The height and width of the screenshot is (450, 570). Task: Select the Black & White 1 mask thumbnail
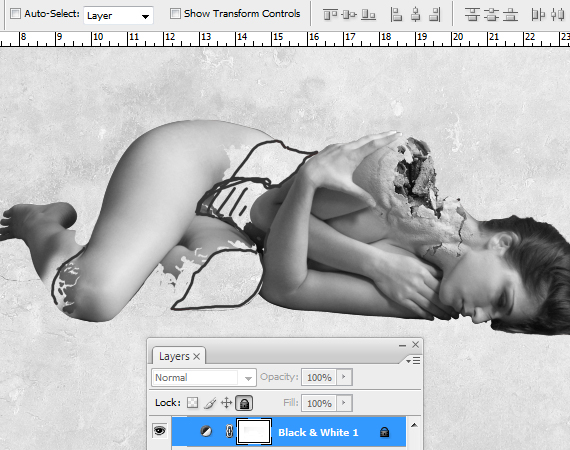tap(254, 431)
